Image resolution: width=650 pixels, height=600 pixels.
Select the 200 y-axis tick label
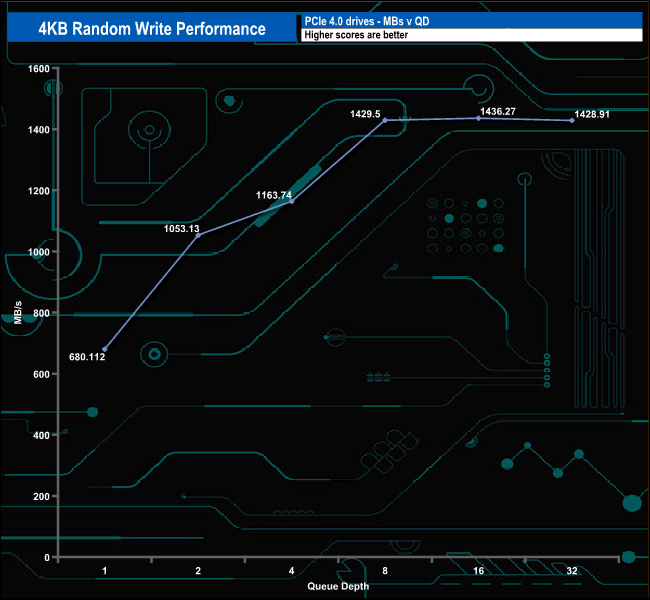(x=41, y=496)
